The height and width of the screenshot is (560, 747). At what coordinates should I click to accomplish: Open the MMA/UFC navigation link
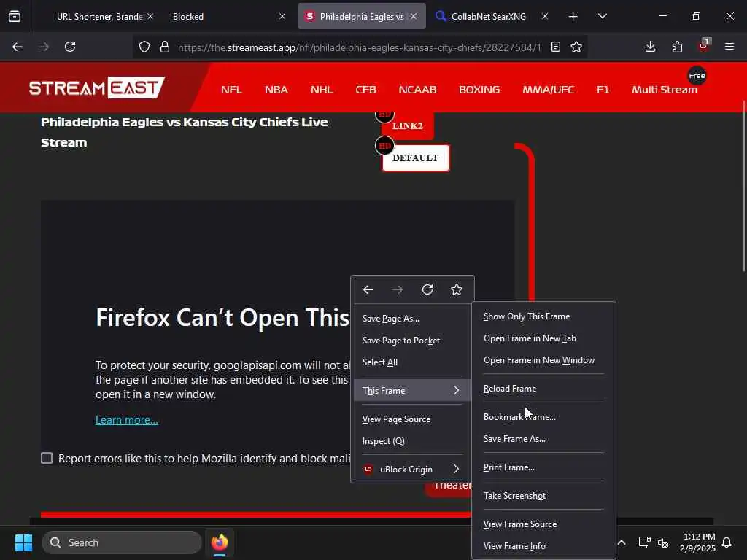pos(548,90)
